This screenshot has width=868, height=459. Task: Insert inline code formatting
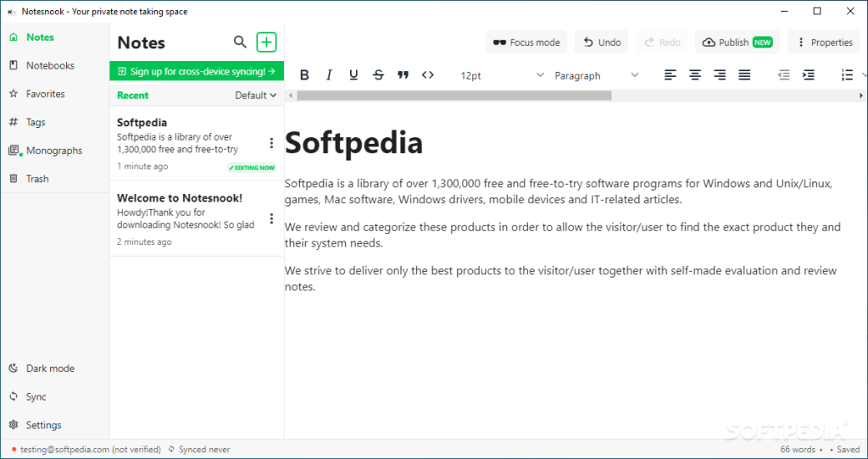[x=428, y=75]
